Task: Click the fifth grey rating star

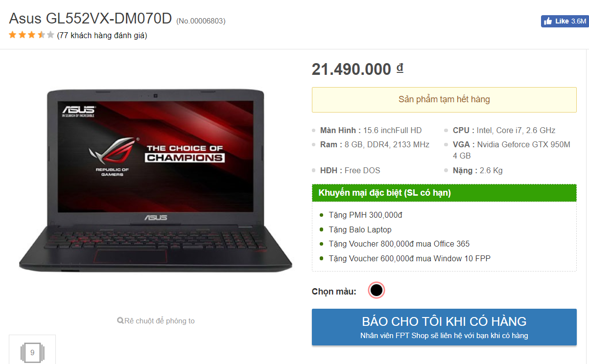Action: (50, 35)
